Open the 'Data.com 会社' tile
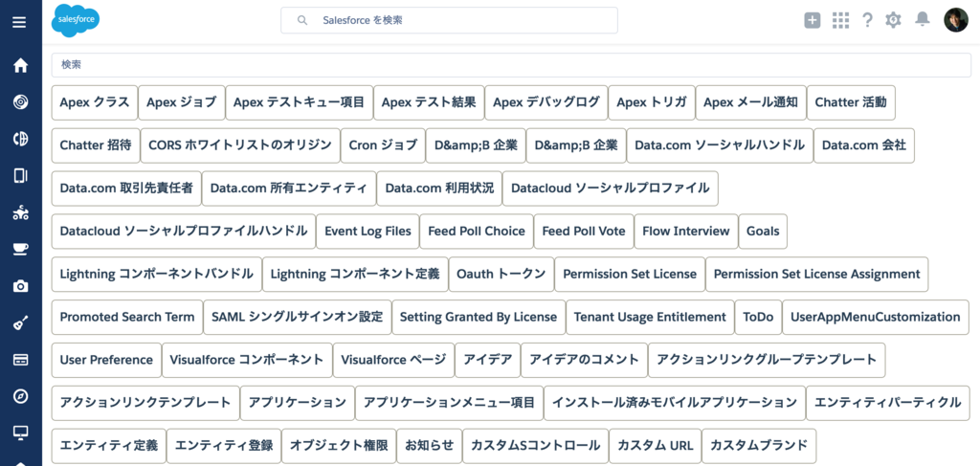 coord(864,145)
